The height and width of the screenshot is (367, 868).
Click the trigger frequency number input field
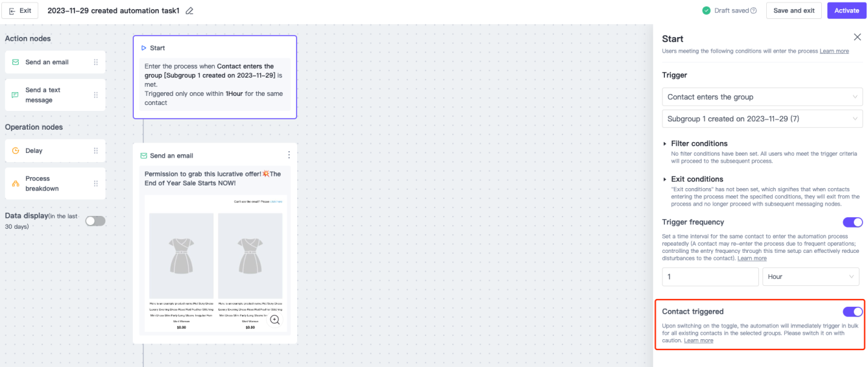point(710,277)
